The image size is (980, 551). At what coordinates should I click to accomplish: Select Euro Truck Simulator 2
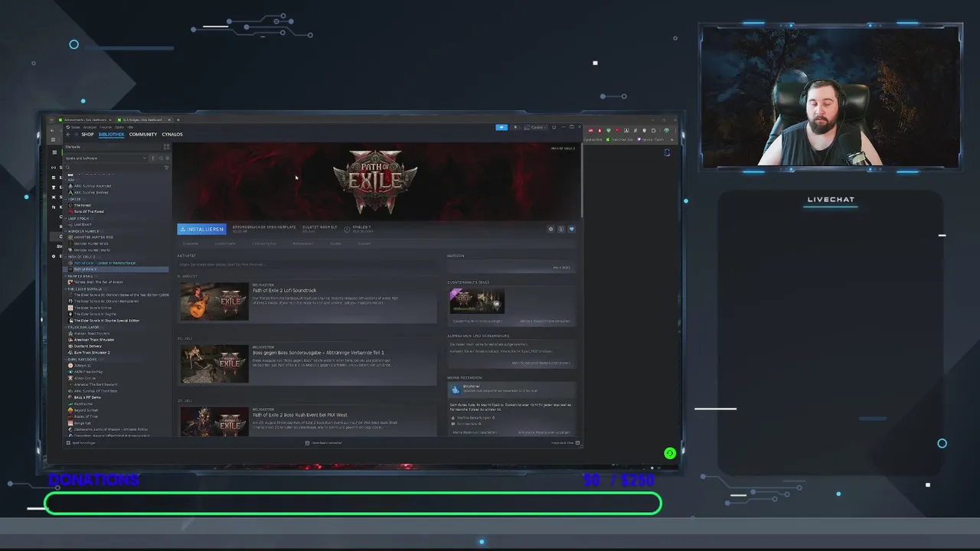[91, 353]
